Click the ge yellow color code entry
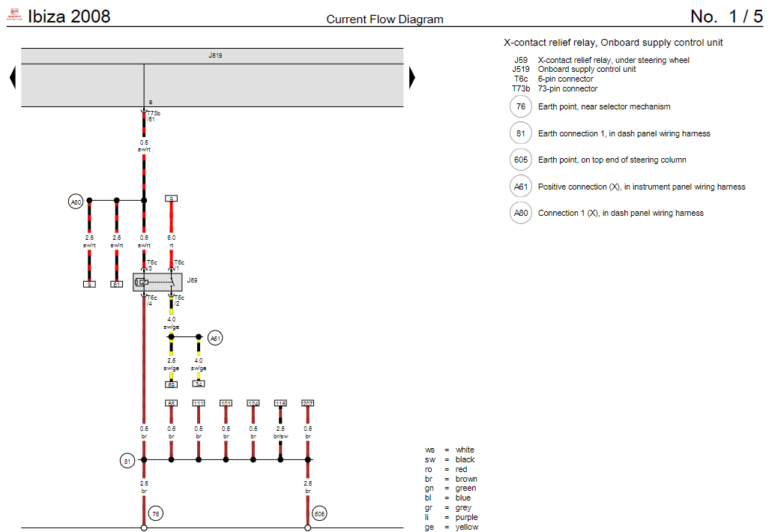Screen dimensions: 772x532 450,527
